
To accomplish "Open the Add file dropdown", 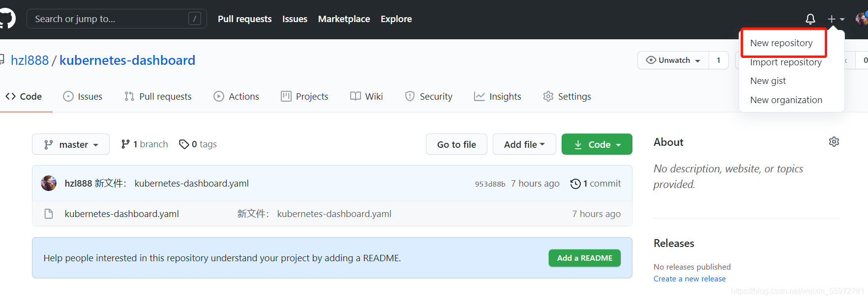I will 524,144.
